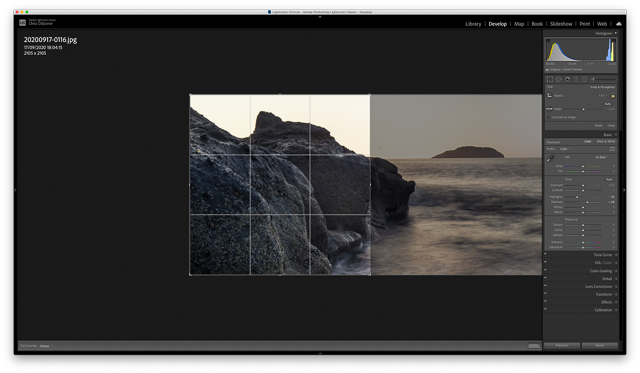Click the Auto button above the Angle slider

(608, 104)
